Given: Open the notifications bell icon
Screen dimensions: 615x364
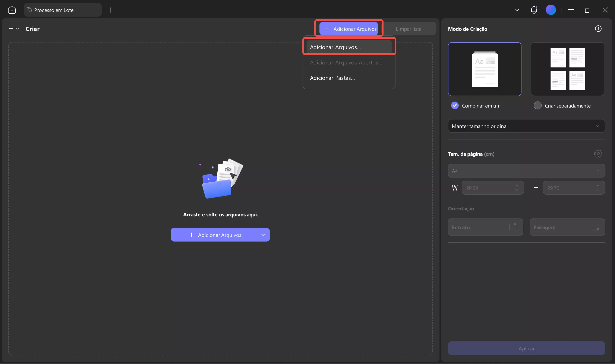Looking at the screenshot, I should [x=534, y=10].
